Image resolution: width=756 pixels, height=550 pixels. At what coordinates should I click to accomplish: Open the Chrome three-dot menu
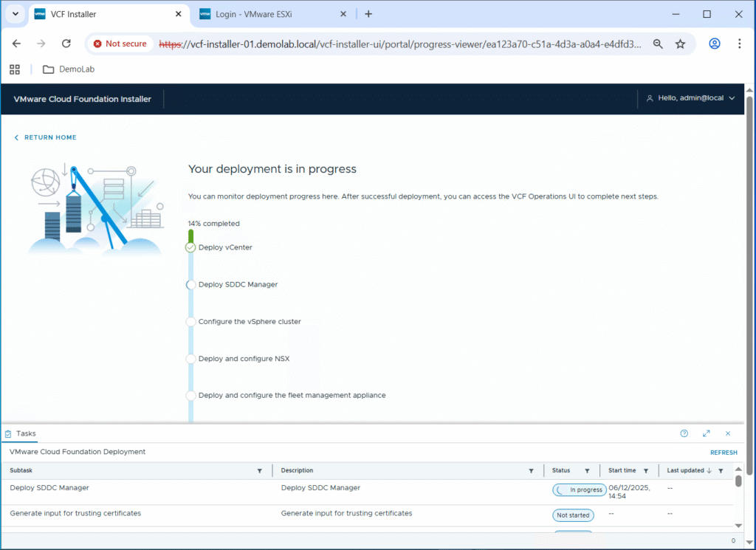coord(739,44)
